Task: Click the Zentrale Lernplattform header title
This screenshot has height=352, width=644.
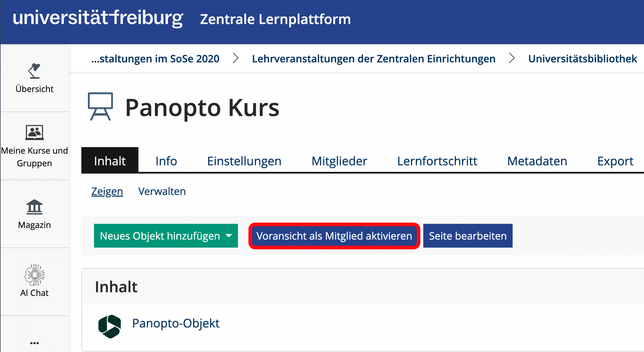Action: [275, 19]
